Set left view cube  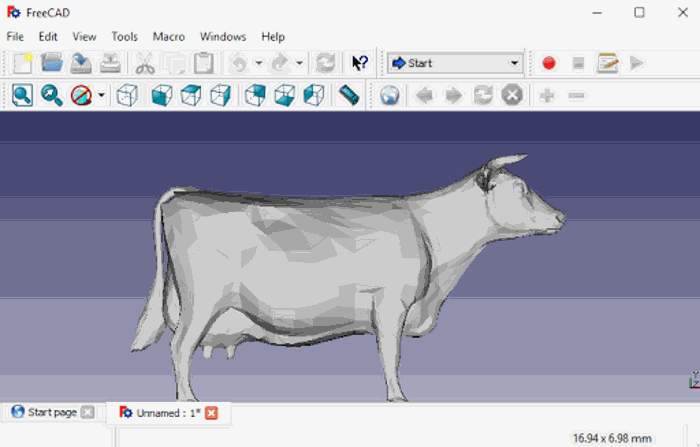314,95
